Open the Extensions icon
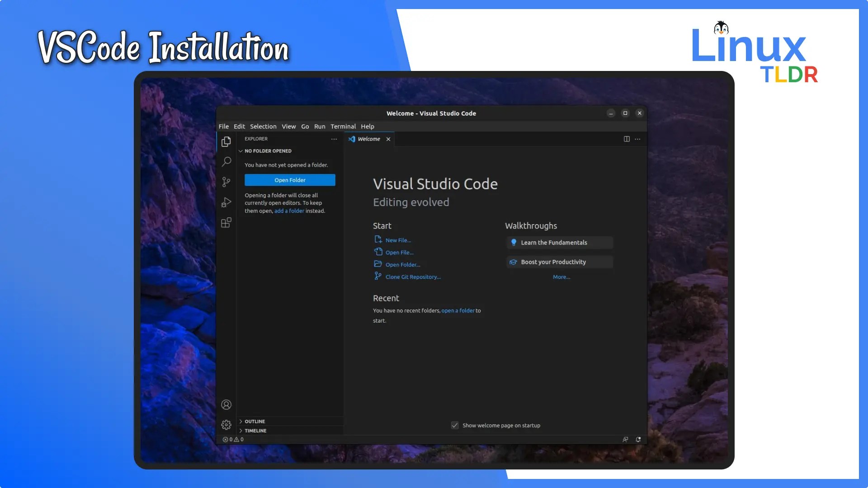 point(226,222)
